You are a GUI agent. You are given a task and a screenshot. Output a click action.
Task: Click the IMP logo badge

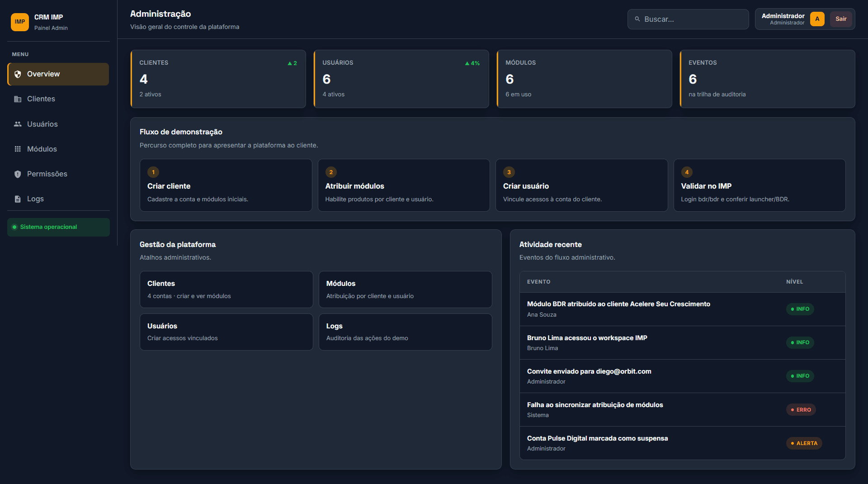[20, 22]
